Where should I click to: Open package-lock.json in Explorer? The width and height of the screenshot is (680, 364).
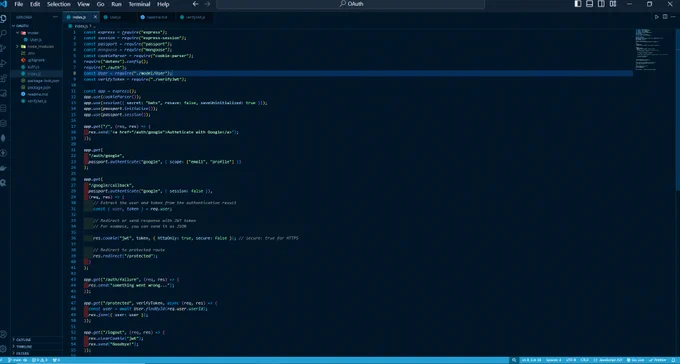click(37, 80)
